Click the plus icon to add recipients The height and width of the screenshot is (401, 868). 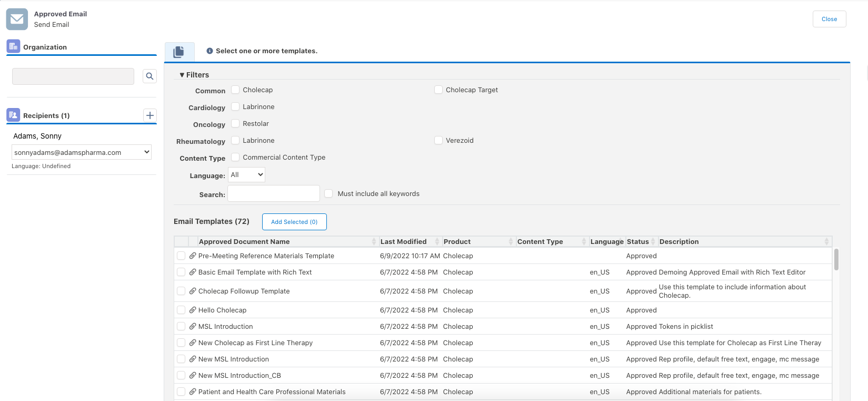point(150,115)
